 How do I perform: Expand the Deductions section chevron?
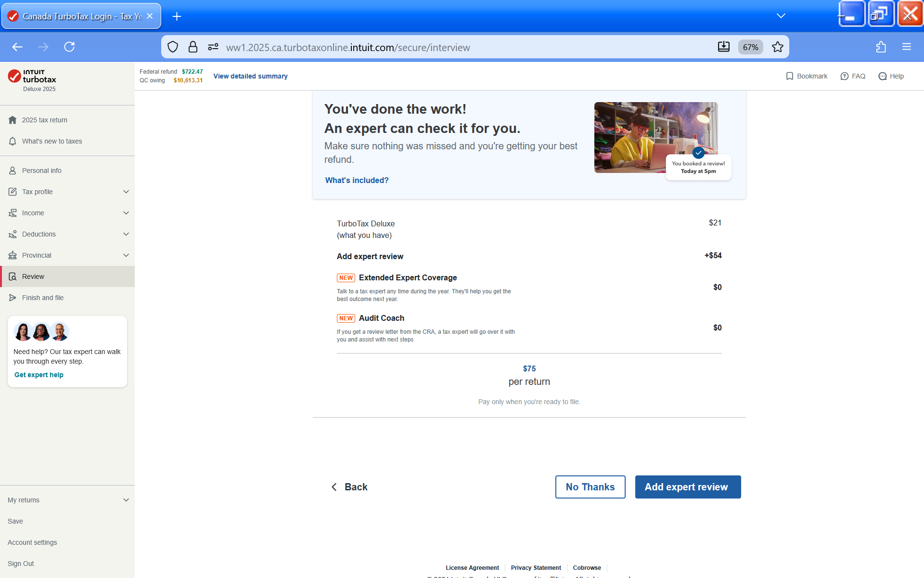126,234
